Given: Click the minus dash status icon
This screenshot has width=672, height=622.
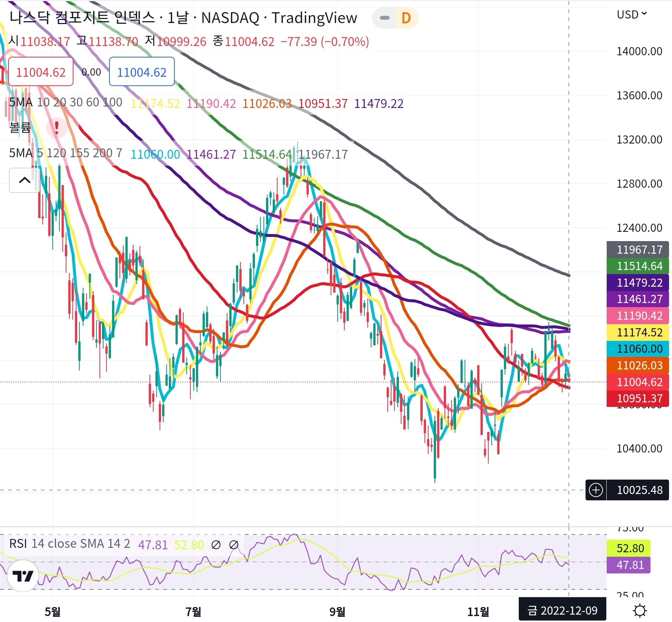Looking at the screenshot, I should (385, 18).
